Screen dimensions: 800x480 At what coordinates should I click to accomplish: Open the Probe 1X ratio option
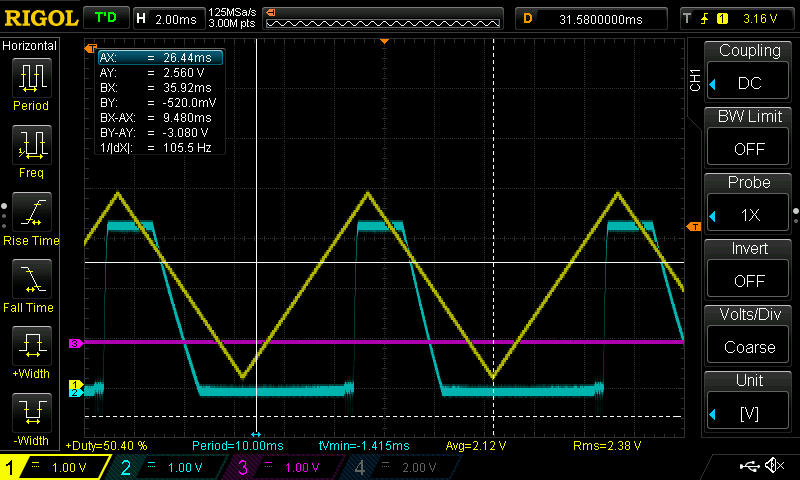pos(748,214)
